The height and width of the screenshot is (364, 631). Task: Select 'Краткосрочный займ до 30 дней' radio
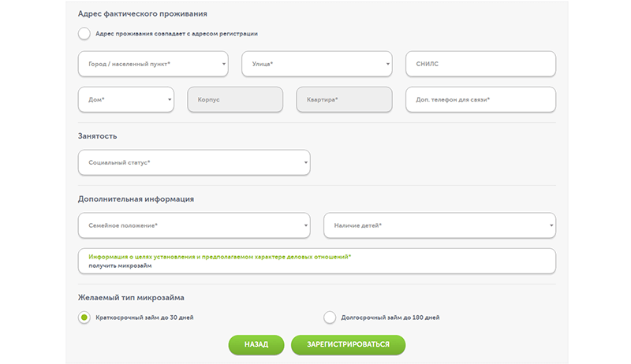(x=84, y=318)
